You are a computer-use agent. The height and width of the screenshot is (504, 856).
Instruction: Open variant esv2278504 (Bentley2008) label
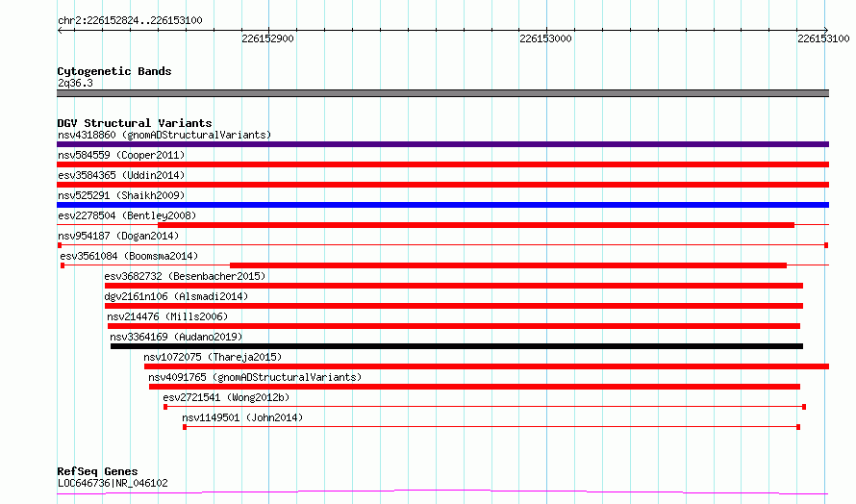127,215
